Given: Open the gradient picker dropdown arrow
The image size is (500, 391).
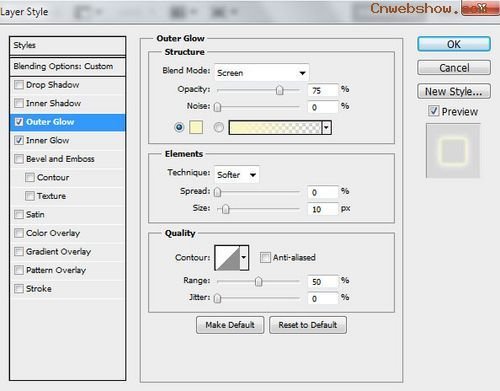Looking at the screenshot, I should tap(327, 127).
